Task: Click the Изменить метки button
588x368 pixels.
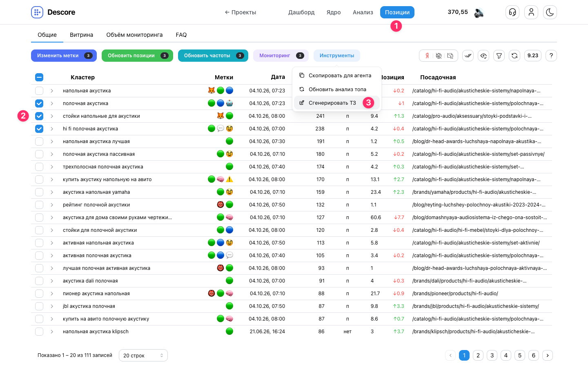Action: click(64, 56)
